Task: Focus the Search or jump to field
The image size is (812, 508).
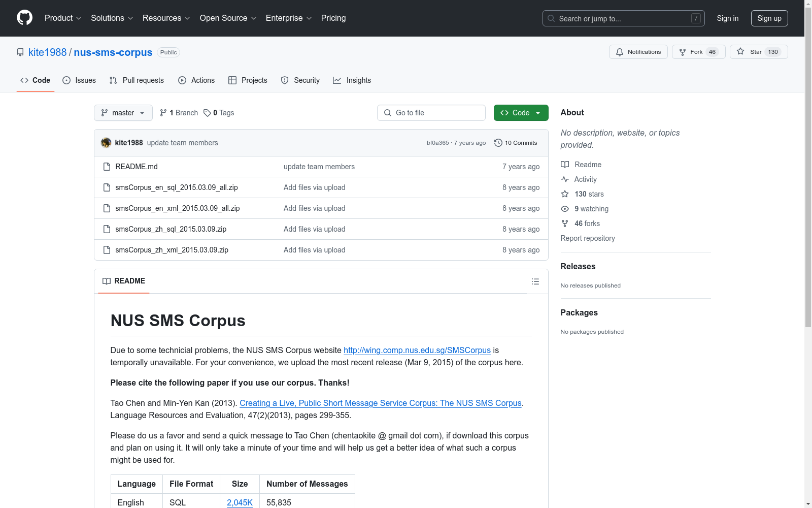Action: (x=624, y=18)
